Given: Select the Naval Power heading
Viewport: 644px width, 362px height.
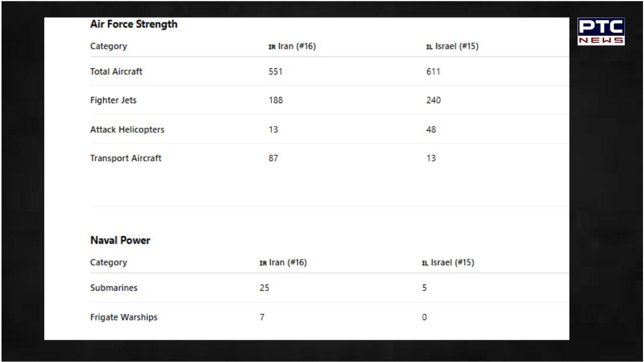Looking at the screenshot, I should coord(120,240).
